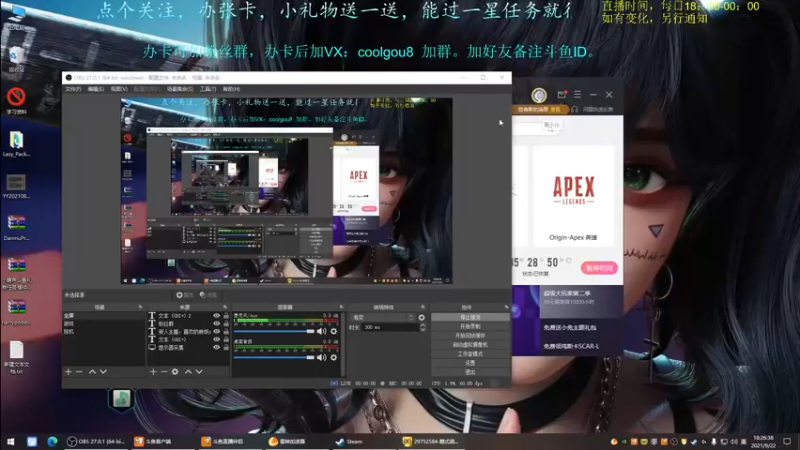
Task: Click the pink pause-time button in accelerator
Action: pos(598,268)
